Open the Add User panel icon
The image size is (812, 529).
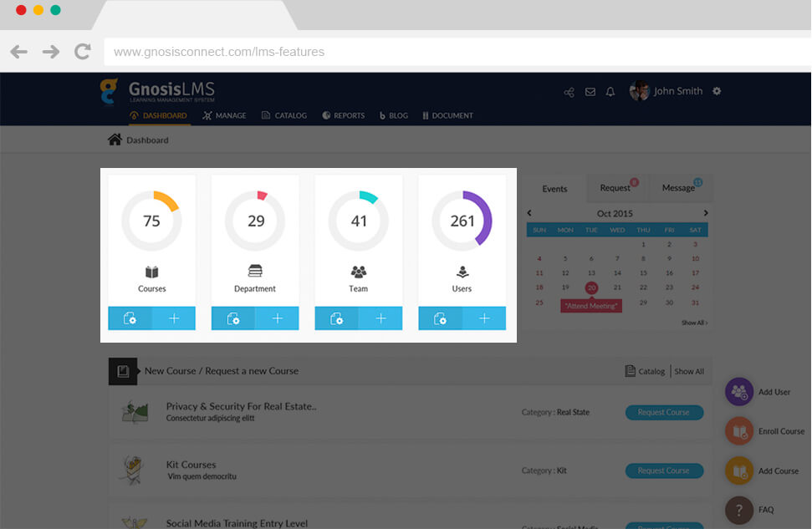[739, 391]
